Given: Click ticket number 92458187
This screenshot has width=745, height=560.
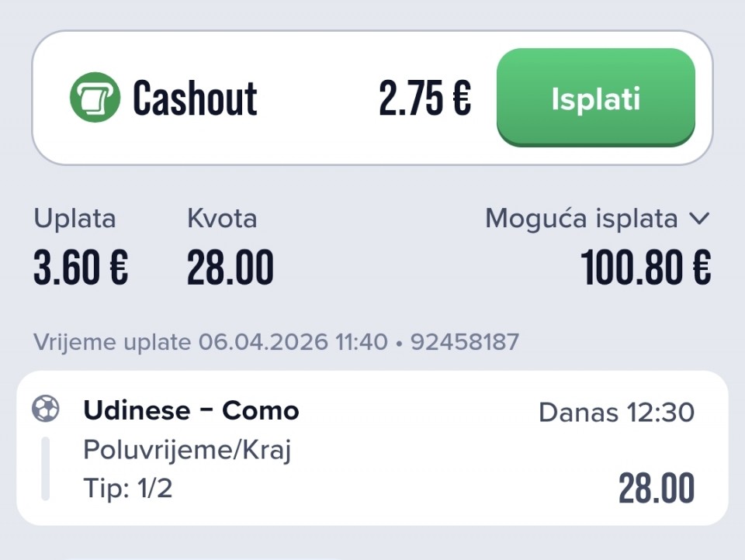Looking at the screenshot, I should coord(465,341).
